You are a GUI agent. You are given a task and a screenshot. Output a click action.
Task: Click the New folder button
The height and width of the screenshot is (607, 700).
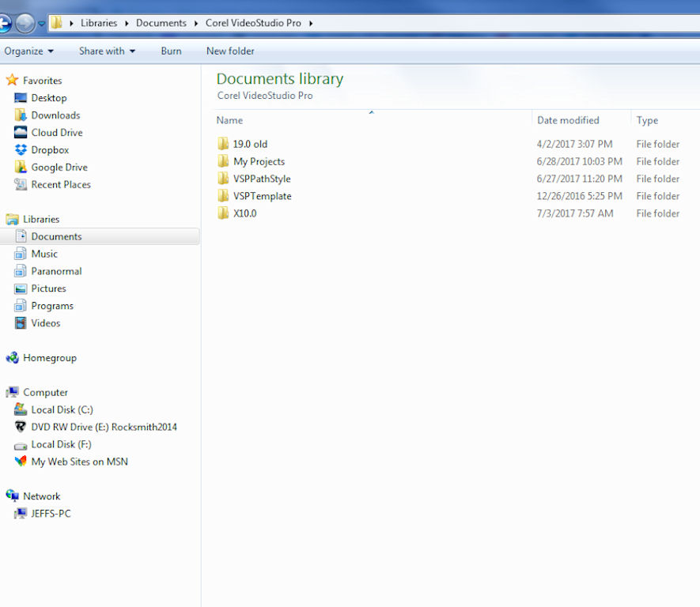tap(230, 51)
